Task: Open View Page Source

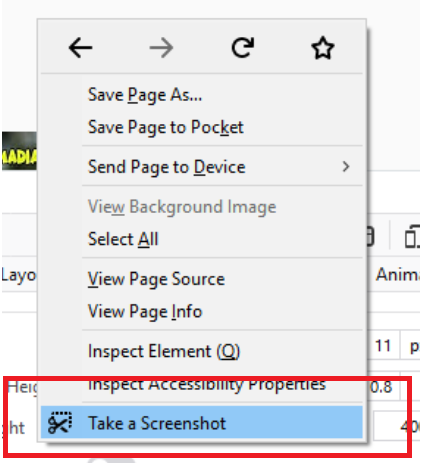Action: coord(156,279)
